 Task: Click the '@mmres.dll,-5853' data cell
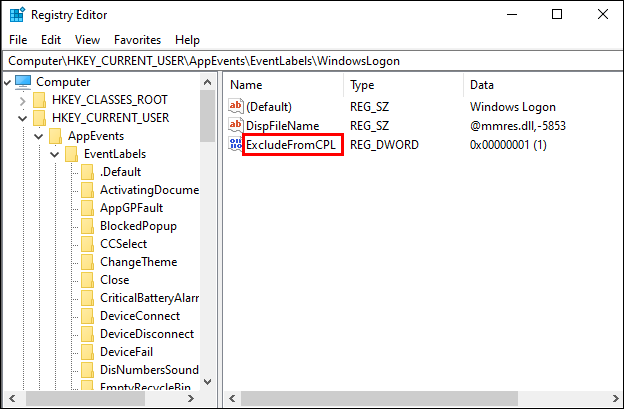point(518,126)
